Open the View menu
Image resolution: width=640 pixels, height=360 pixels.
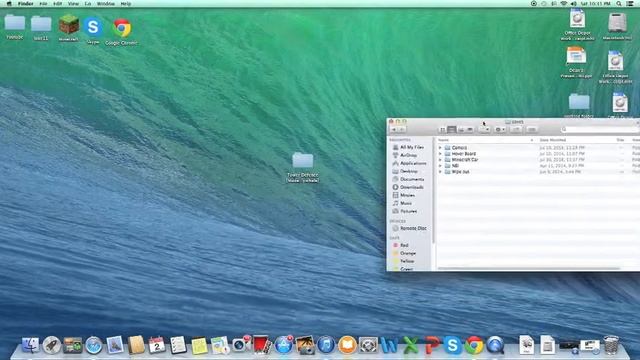pos(73,4)
